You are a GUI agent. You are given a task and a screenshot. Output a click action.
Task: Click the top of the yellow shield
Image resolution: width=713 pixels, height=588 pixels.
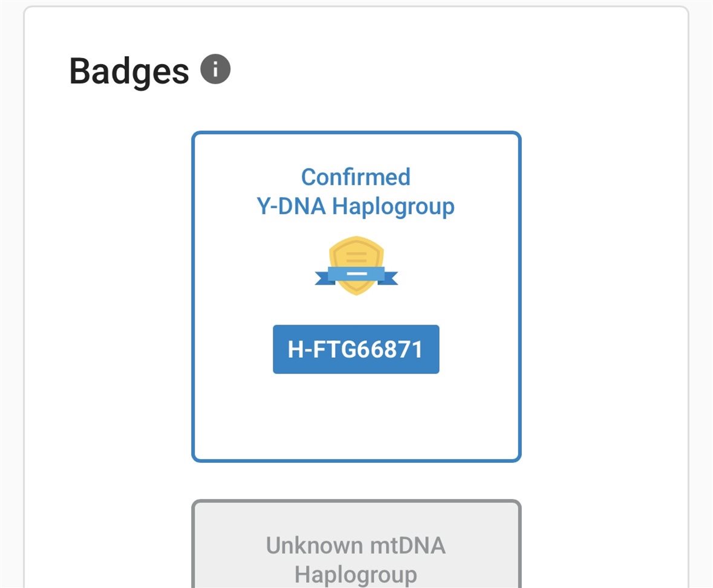coord(357,241)
